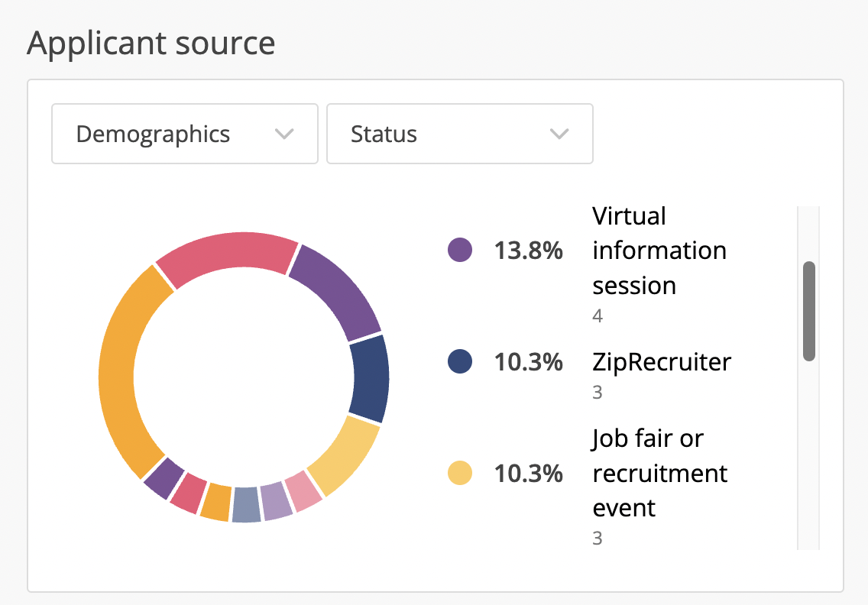Select the Virtual information session legend label

point(659,251)
